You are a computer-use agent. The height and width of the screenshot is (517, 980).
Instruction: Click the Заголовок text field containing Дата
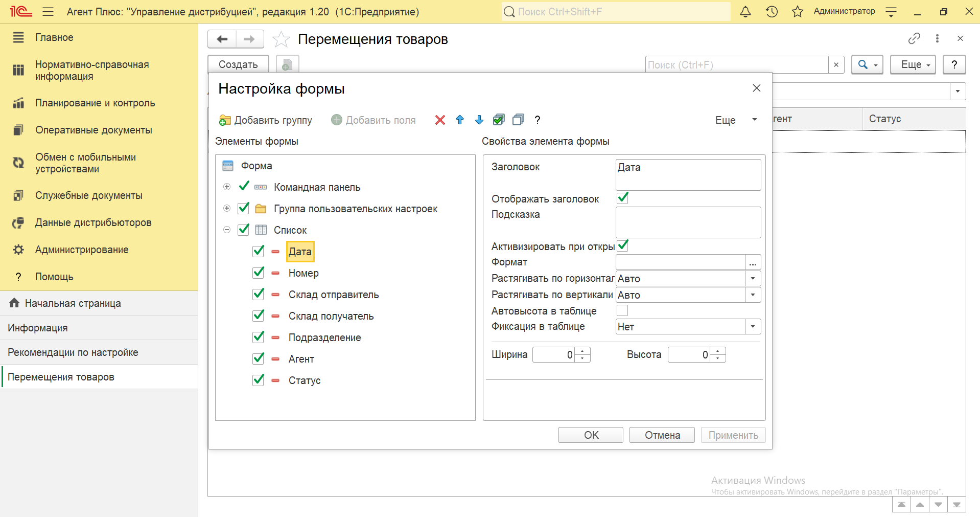pyautogui.click(x=688, y=174)
